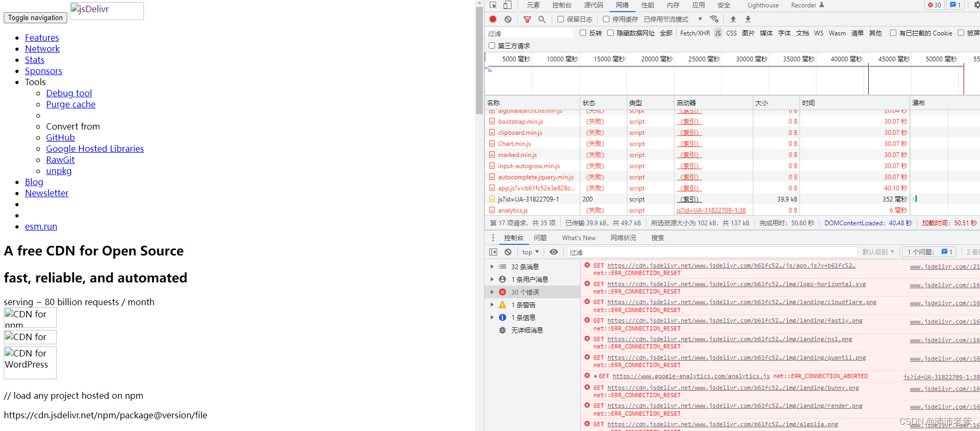Image resolution: width=980 pixels, height=431 pixels.
Task: Open the Lighthouse tab
Action: (x=763, y=5)
